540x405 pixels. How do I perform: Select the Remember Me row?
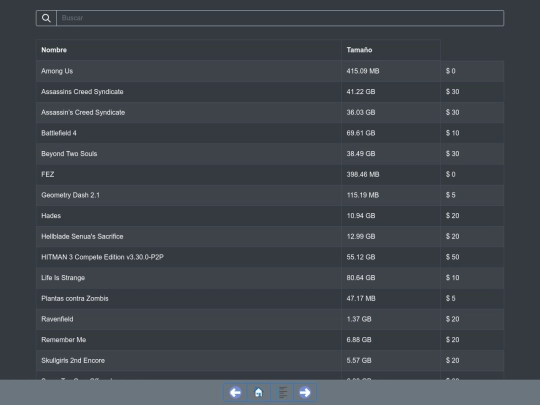(x=270, y=340)
